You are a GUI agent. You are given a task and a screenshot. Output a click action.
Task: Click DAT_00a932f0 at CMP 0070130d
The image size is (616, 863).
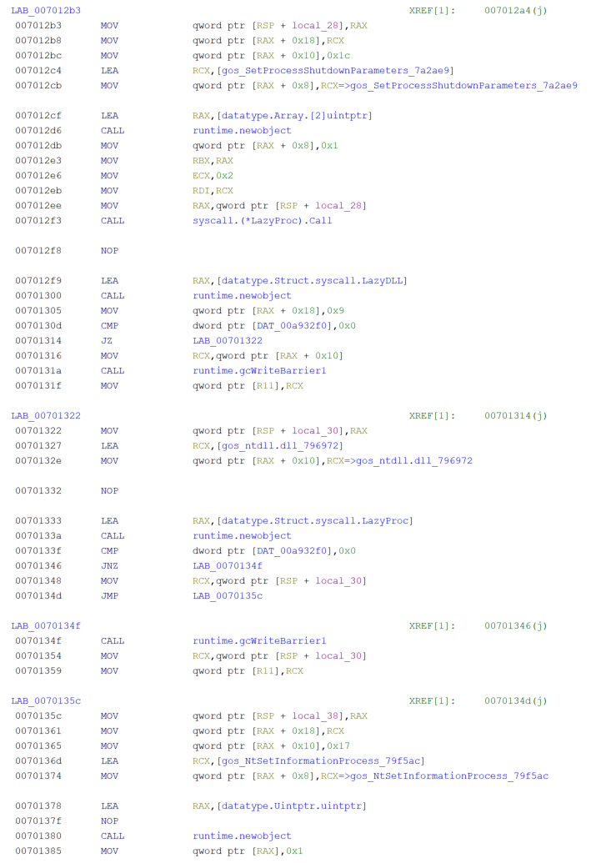coord(292,326)
